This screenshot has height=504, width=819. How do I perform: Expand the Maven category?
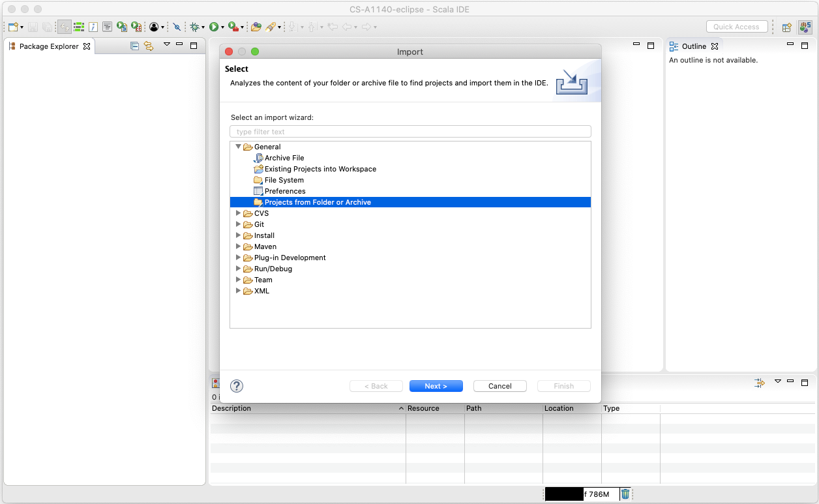tap(238, 246)
